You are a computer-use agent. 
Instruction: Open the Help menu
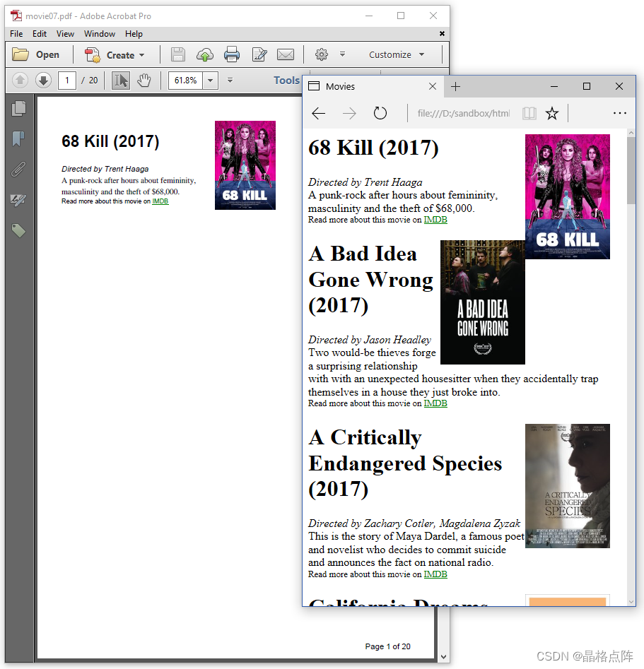pos(134,34)
